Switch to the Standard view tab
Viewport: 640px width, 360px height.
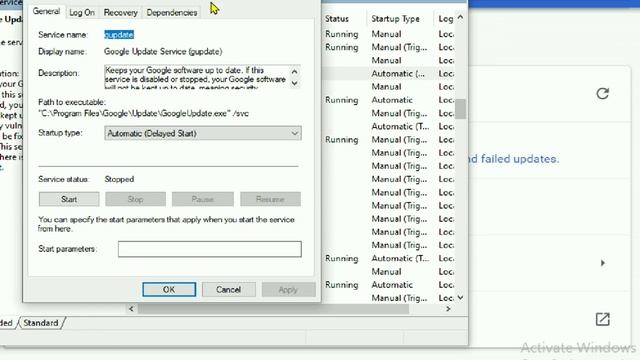(x=40, y=323)
